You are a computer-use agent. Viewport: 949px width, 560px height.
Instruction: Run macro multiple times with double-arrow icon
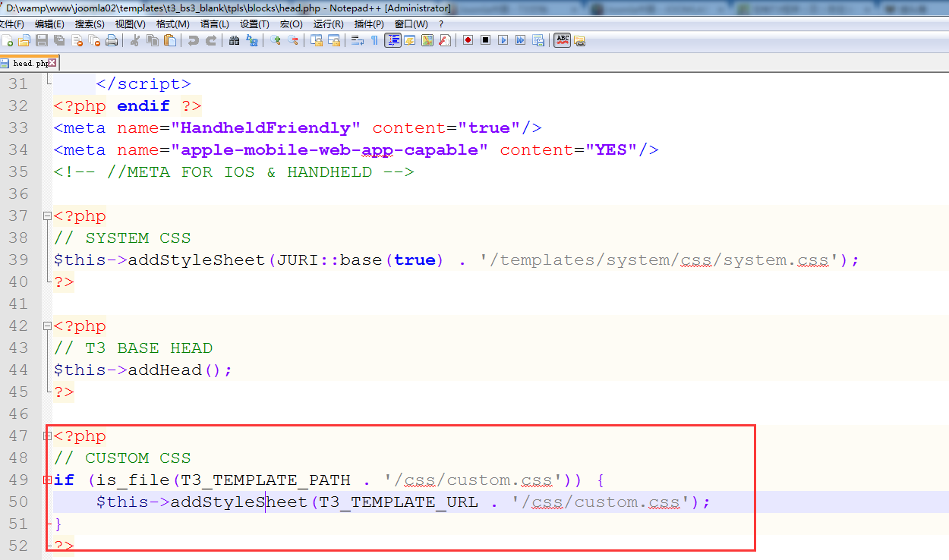point(521,40)
